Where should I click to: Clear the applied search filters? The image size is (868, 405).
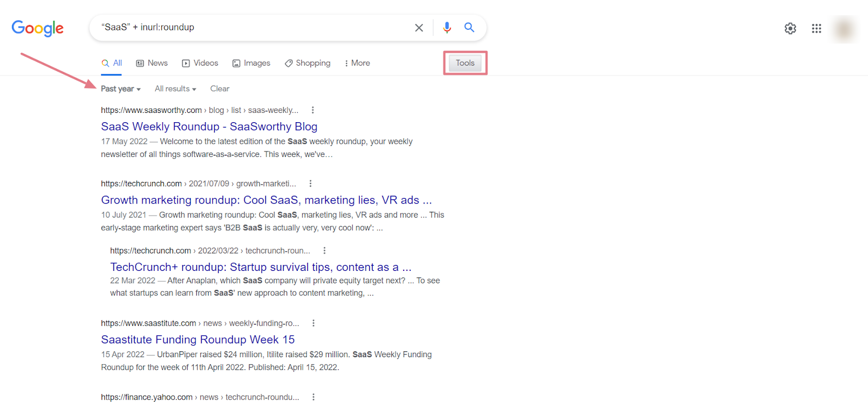tap(220, 88)
